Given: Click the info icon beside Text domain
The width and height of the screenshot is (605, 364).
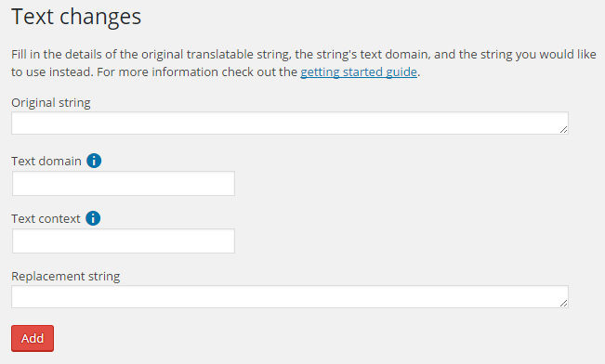Looking at the screenshot, I should pos(94,161).
